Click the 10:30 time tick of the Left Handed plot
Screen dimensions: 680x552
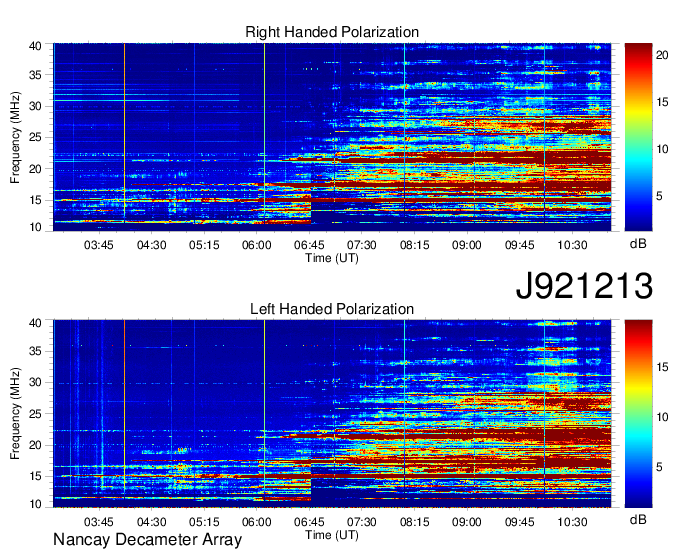572,522
